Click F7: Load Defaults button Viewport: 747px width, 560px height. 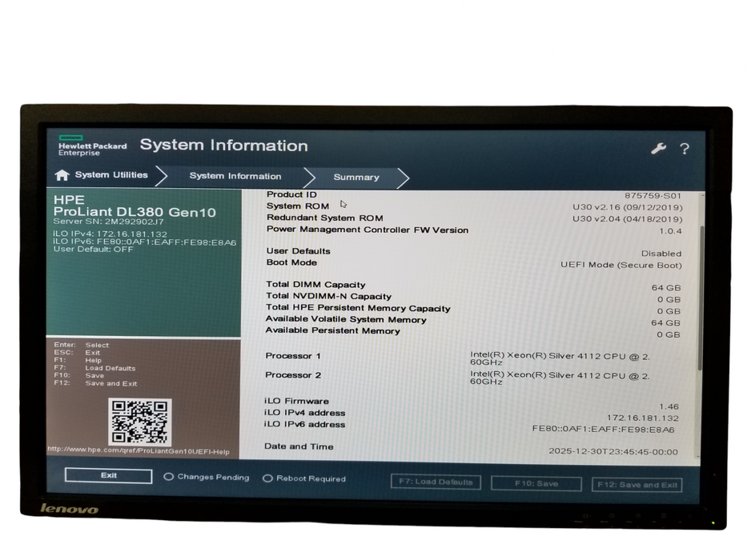[436, 482]
